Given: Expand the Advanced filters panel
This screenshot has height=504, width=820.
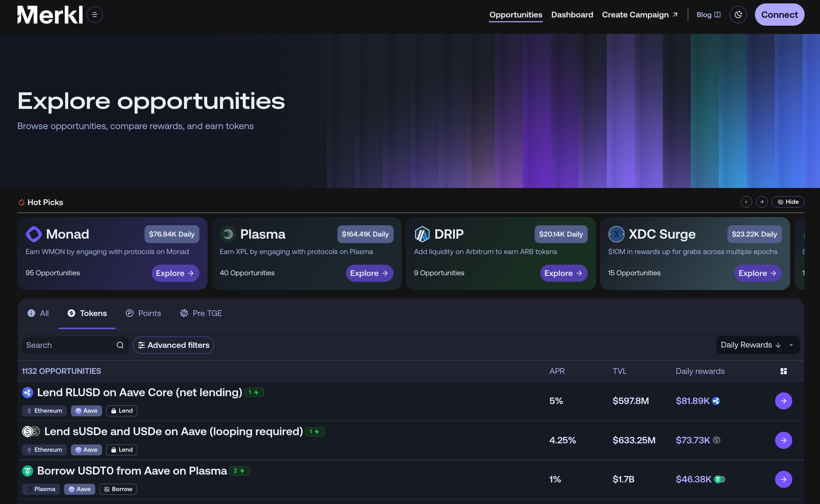Looking at the screenshot, I should tap(173, 345).
